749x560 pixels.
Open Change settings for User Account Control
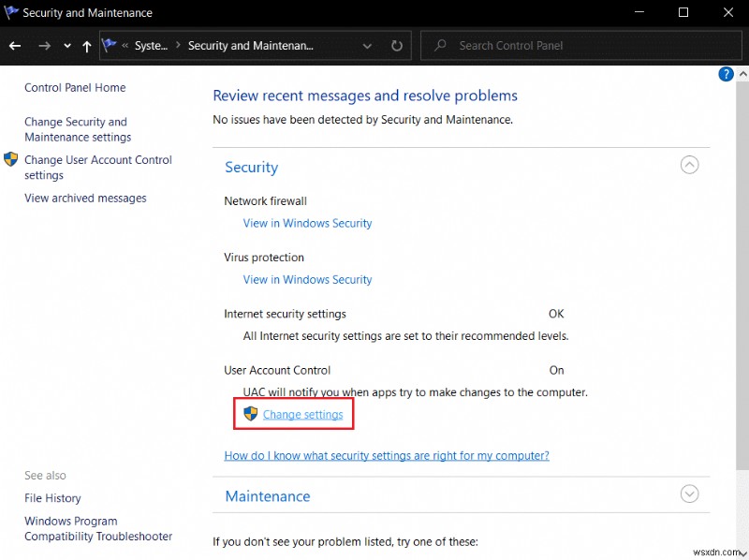tap(302, 414)
